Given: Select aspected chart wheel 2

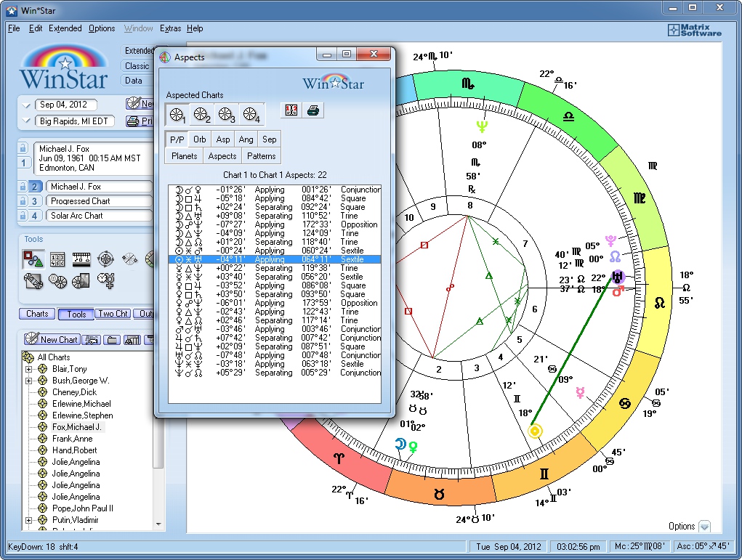Looking at the screenshot, I should 202,115.
